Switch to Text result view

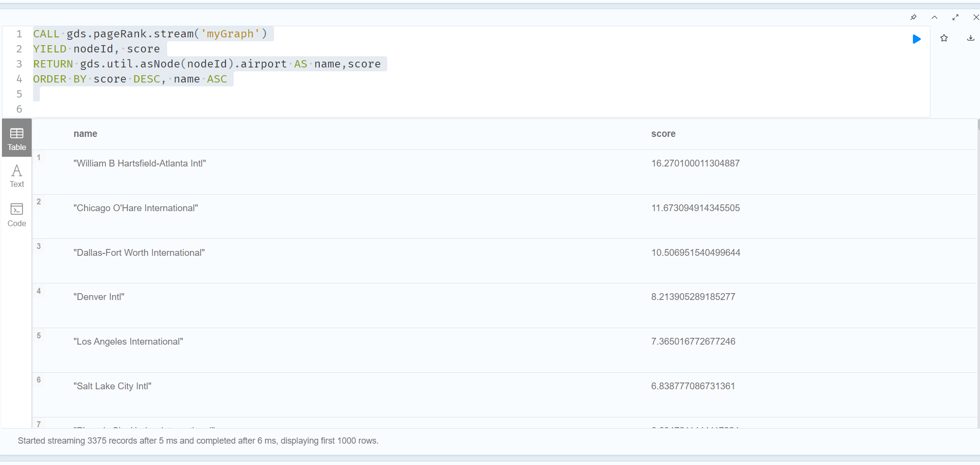point(17,175)
